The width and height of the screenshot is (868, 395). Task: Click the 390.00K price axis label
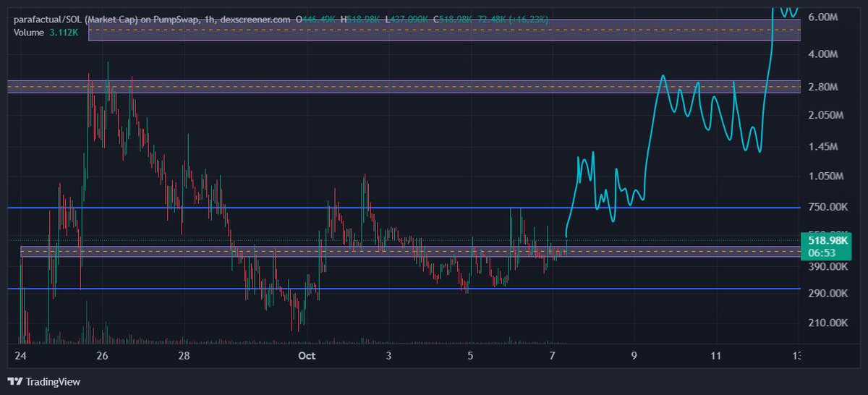[827, 267]
